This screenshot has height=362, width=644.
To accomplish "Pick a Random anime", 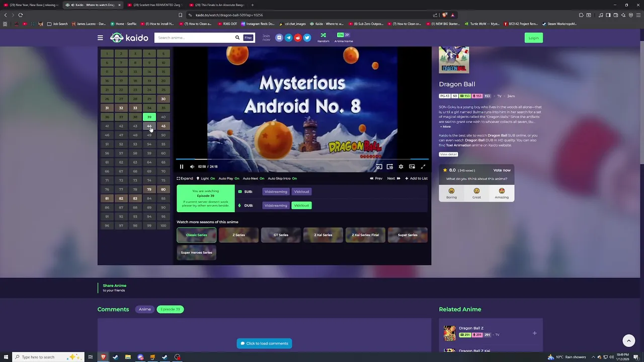I will (323, 38).
